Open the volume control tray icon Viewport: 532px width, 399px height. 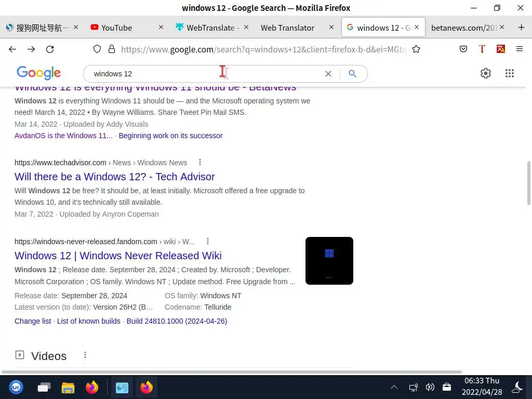[430, 387]
